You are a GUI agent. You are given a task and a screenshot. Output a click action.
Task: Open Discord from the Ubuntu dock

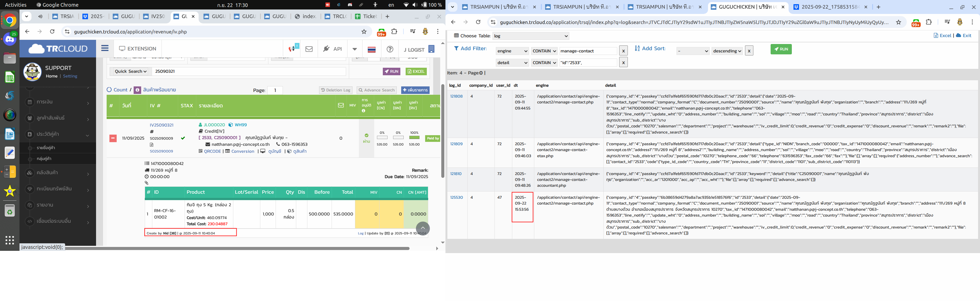pyautogui.click(x=10, y=38)
